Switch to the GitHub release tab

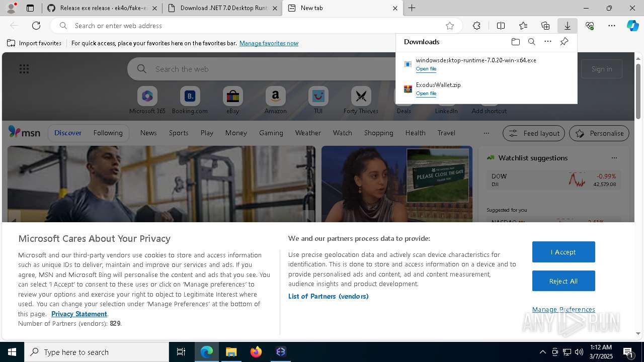(103, 8)
